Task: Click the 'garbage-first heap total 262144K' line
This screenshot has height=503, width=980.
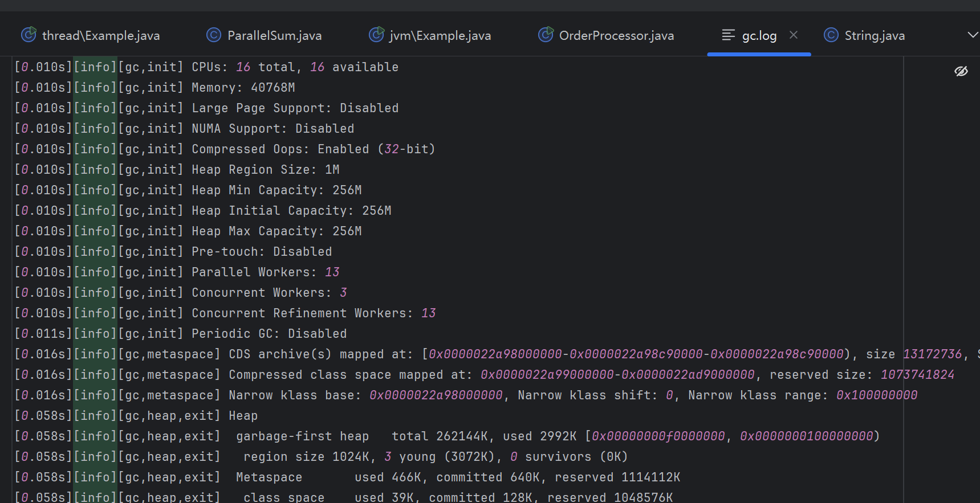Action: tap(447, 436)
